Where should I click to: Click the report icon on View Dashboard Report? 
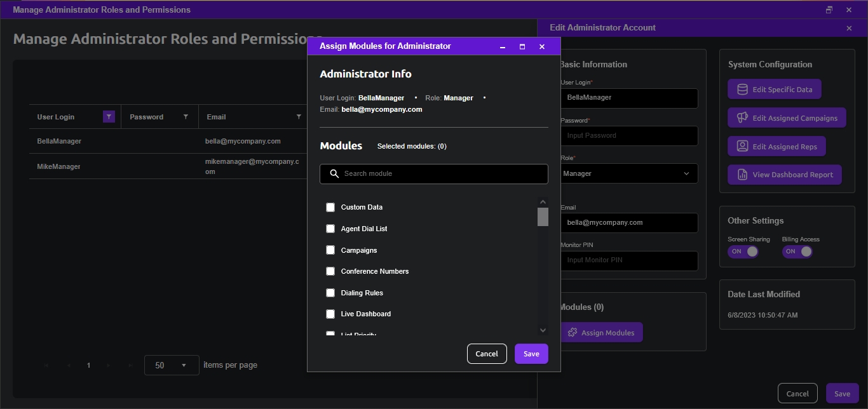point(742,175)
